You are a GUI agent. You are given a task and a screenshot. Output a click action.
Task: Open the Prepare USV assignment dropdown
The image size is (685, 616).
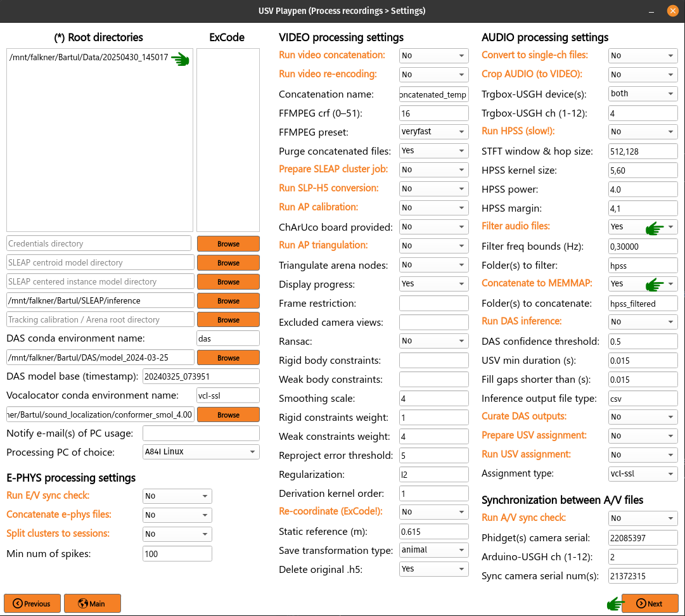coord(643,435)
